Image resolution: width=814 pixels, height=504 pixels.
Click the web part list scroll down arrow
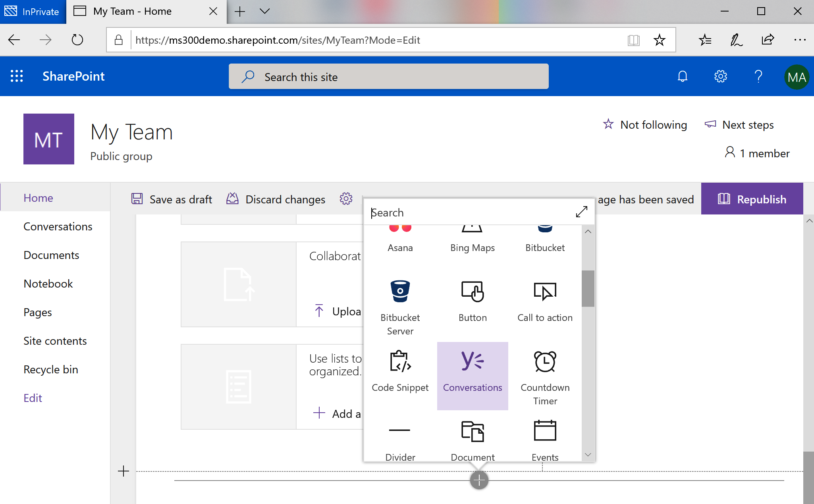(x=588, y=455)
